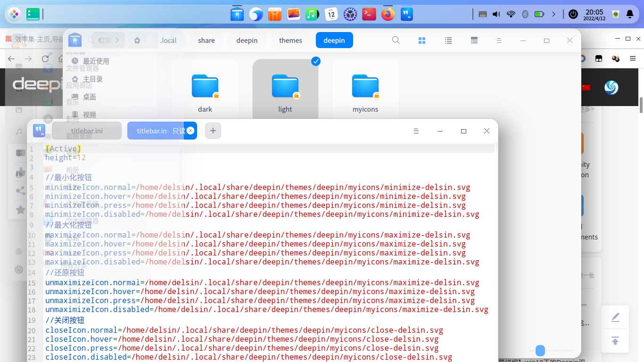Viewport: 644px width, 362px height.
Task: Go forward in the file manager
Action: (117, 41)
